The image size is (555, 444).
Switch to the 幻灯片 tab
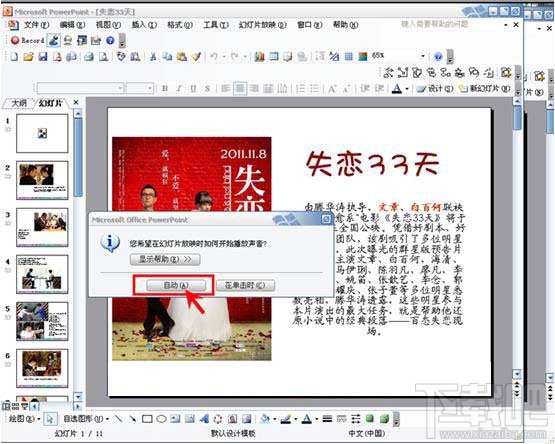[x=50, y=103]
